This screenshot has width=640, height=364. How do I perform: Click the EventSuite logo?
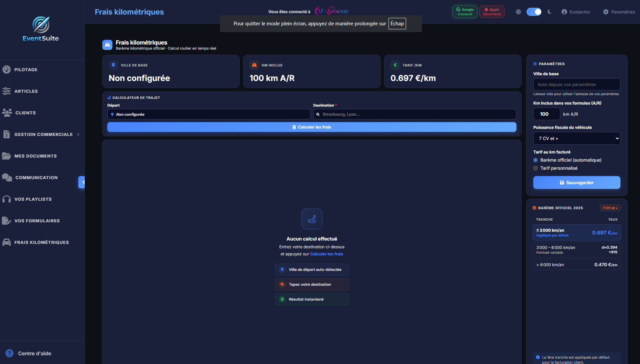pos(41,29)
